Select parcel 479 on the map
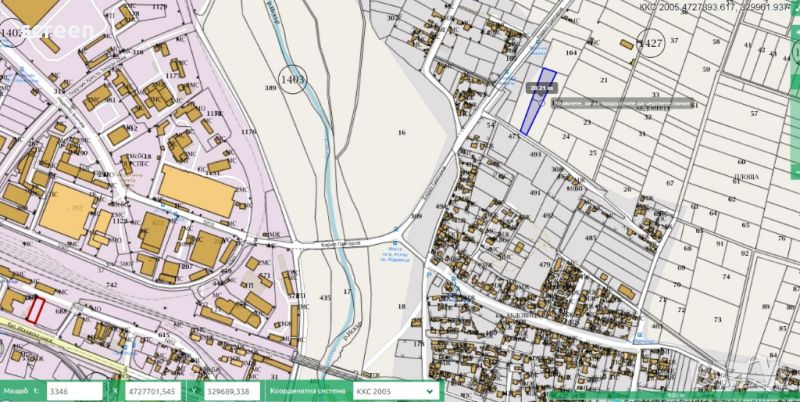The width and height of the screenshot is (800, 402). click(x=544, y=264)
